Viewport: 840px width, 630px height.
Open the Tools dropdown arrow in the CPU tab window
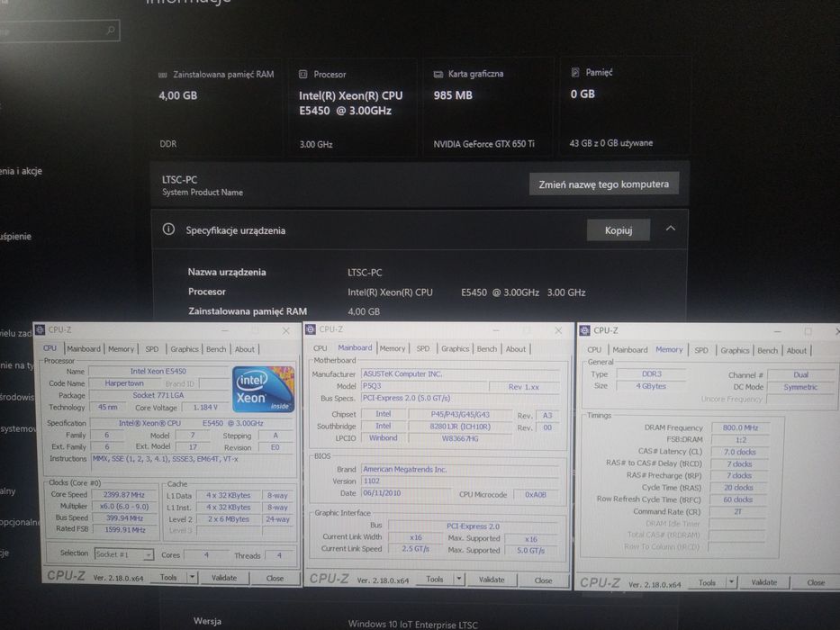(x=192, y=578)
